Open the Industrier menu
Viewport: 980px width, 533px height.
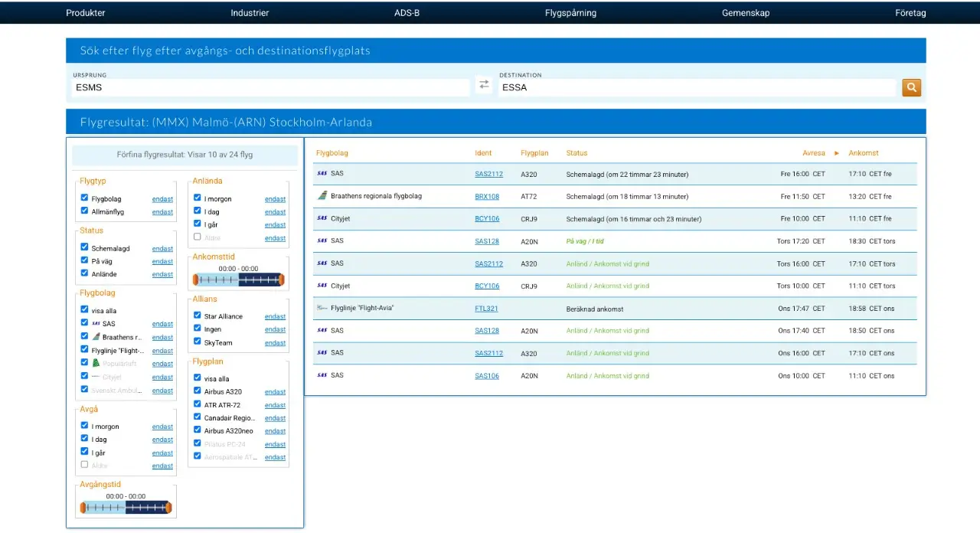(x=250, y=13)
